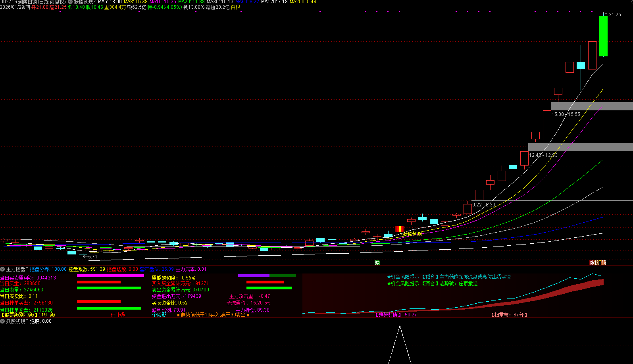
Task: Click the 预 badge icon
Action: tap(603, 262)
